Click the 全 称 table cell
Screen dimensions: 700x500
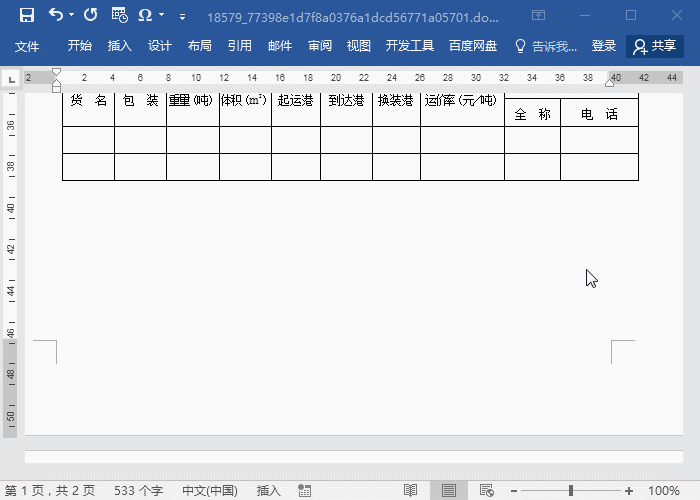coord(532,112)
